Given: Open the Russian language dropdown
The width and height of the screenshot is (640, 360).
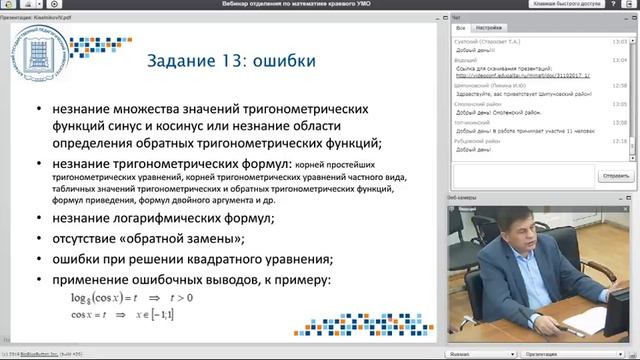Looking at the screenshot, I should click(x=481, y=354).
